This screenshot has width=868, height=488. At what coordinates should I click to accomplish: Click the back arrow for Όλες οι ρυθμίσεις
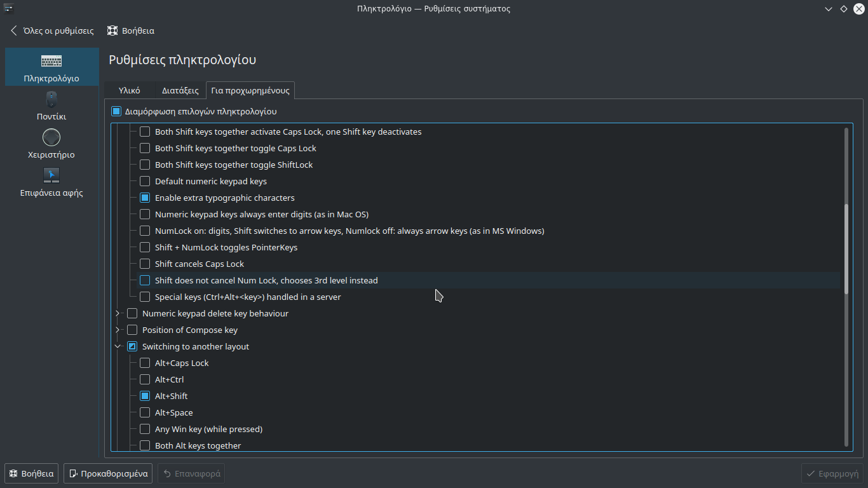[x=14, y=30]
